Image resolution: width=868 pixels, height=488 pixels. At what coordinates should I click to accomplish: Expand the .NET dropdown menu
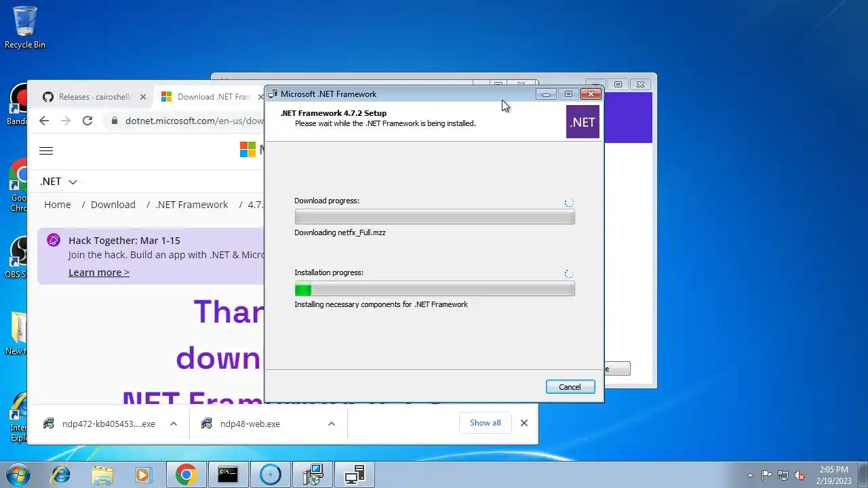pos(58,182)
